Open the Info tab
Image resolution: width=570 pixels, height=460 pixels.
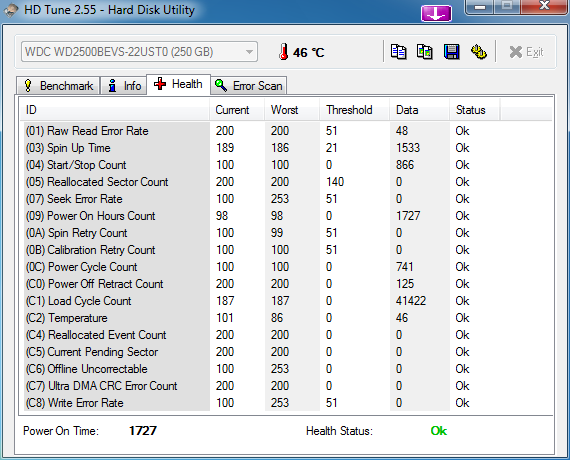click(x=124, y=86)
